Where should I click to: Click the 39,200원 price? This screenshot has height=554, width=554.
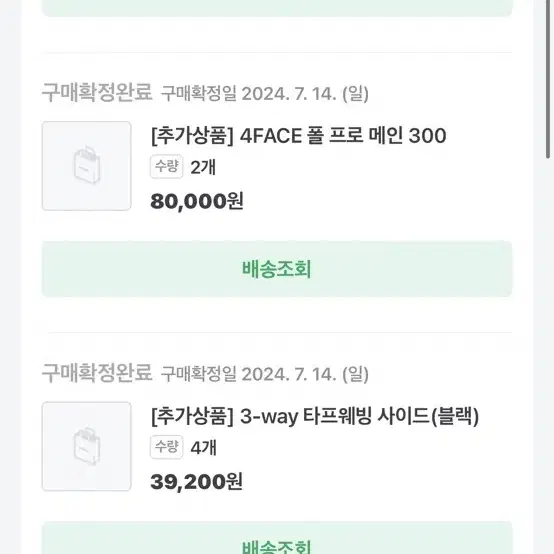coord(196,482)
